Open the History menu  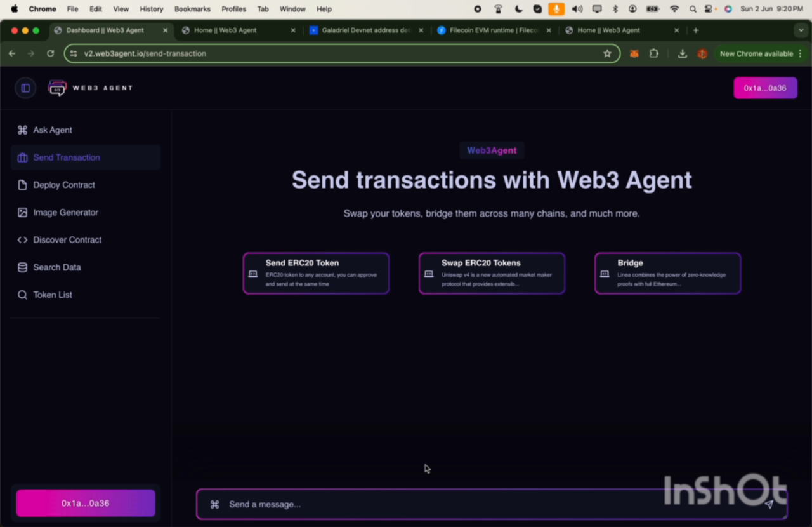(152, 9)
